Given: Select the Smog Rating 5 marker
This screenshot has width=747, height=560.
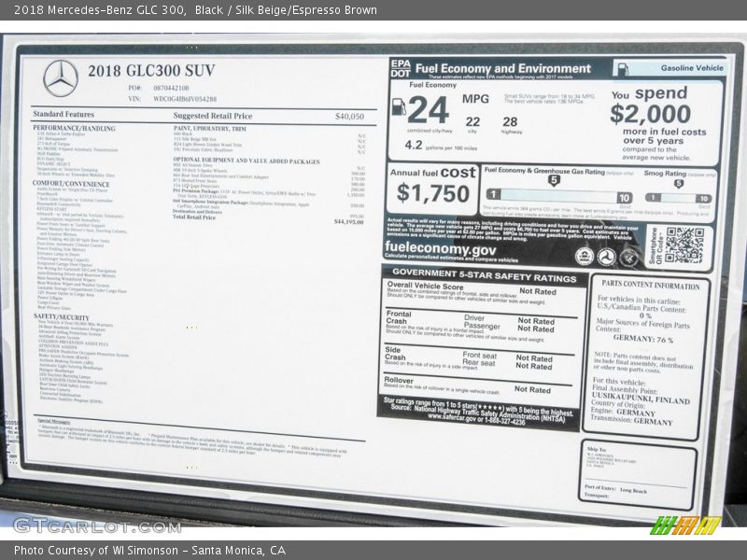Looking at the screenshot, I should [x=679, y=183].
